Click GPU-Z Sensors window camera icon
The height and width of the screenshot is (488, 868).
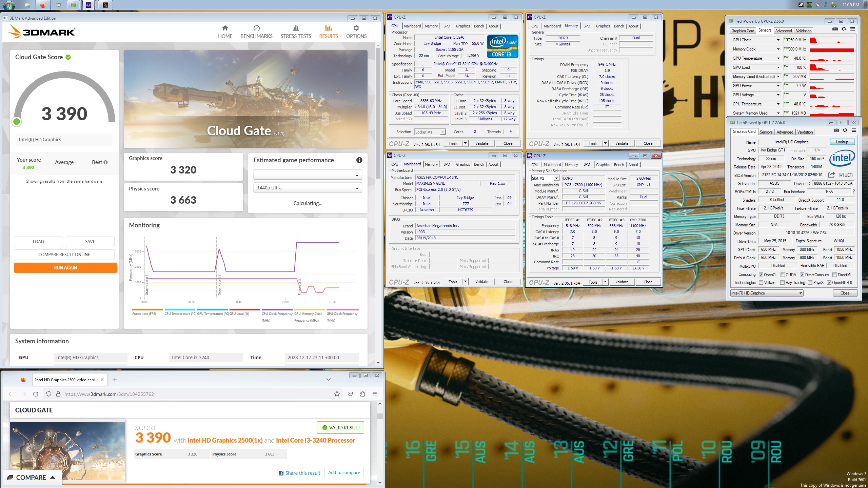[x=835, y=29]
